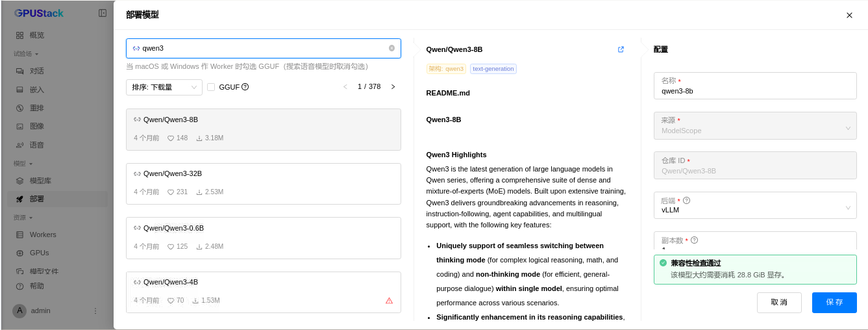The image size is (868, 330).
Task: Open the 排序: 下载量 sort dropdown
Action: click(164, 87)
